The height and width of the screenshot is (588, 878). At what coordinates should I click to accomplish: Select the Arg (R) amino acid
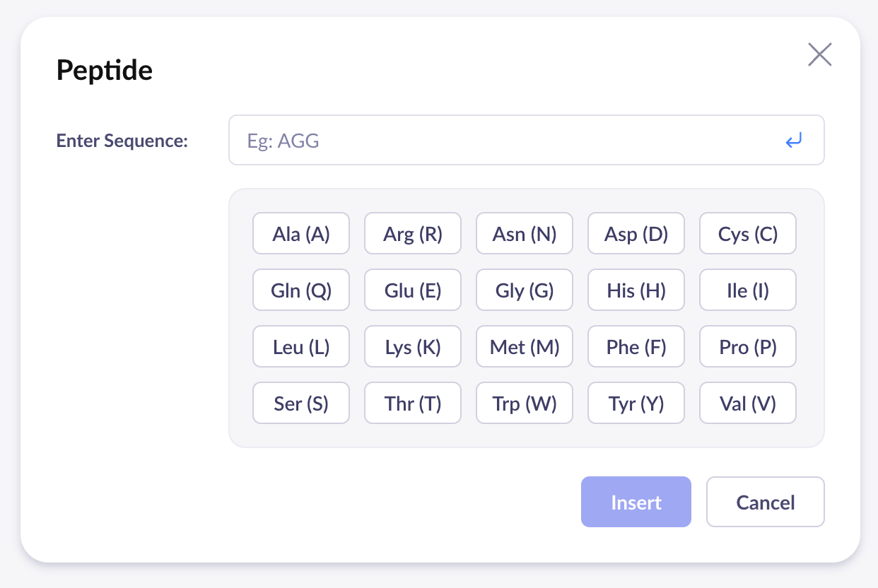click(x=413, y=234)
